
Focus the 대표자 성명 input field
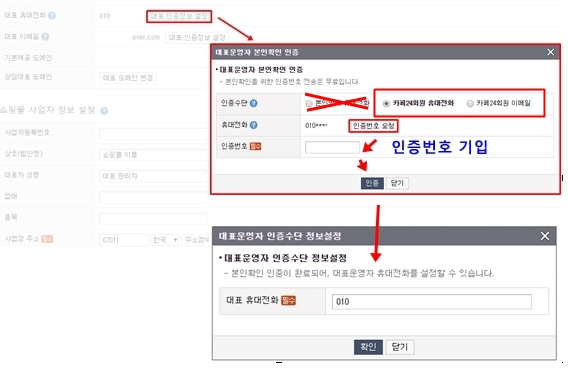coord(153,176)
